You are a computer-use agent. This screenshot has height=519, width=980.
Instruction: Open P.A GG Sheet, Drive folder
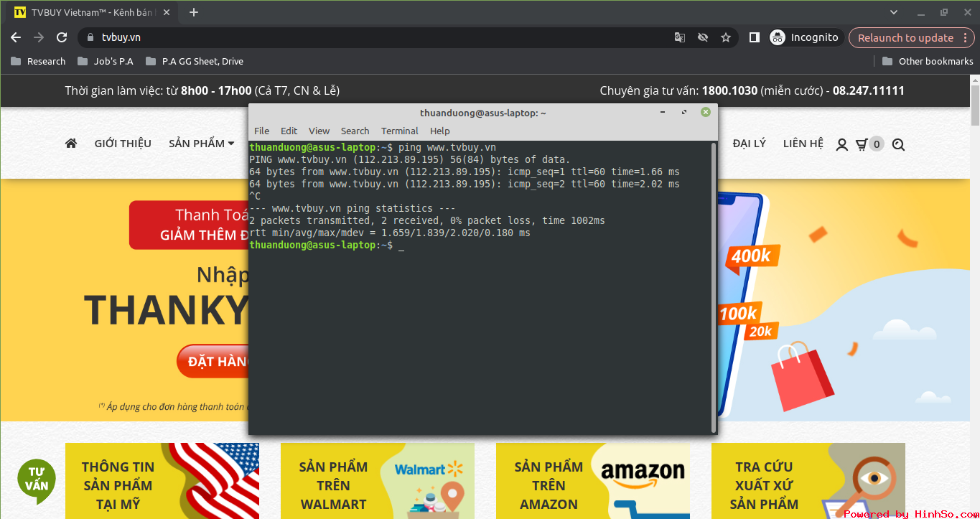(195, 61)
